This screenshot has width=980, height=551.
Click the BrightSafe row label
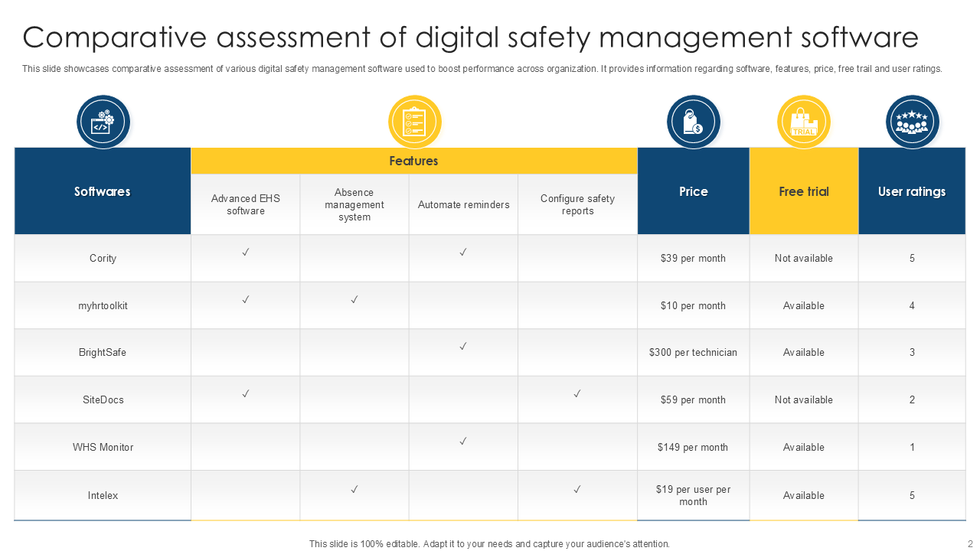[103, 352]
